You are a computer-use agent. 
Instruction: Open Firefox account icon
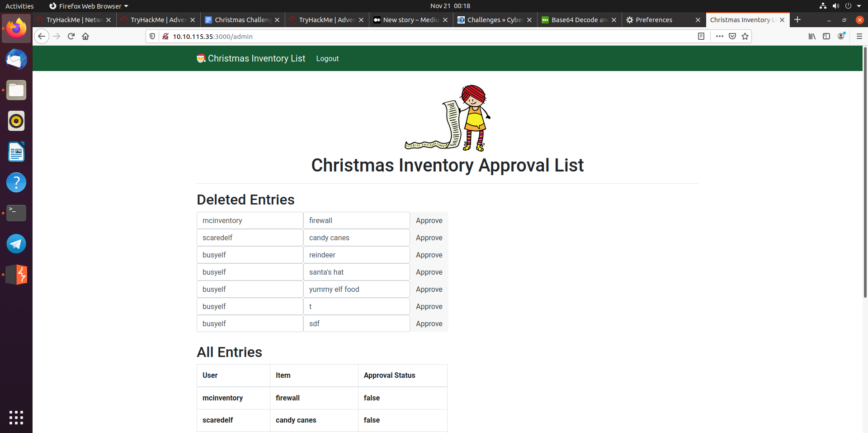(841, 36)
